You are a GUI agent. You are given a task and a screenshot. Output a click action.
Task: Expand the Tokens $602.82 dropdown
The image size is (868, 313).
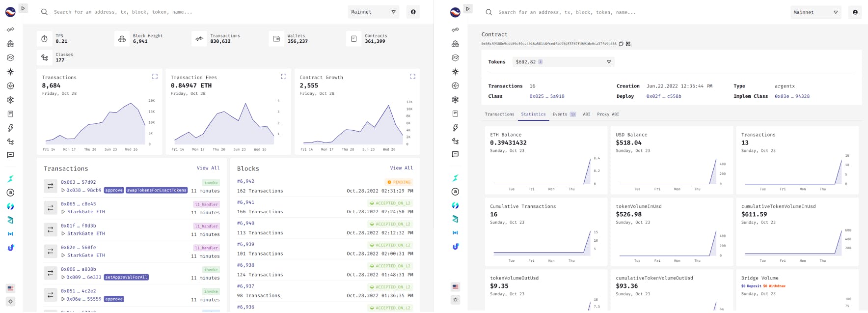563,62
